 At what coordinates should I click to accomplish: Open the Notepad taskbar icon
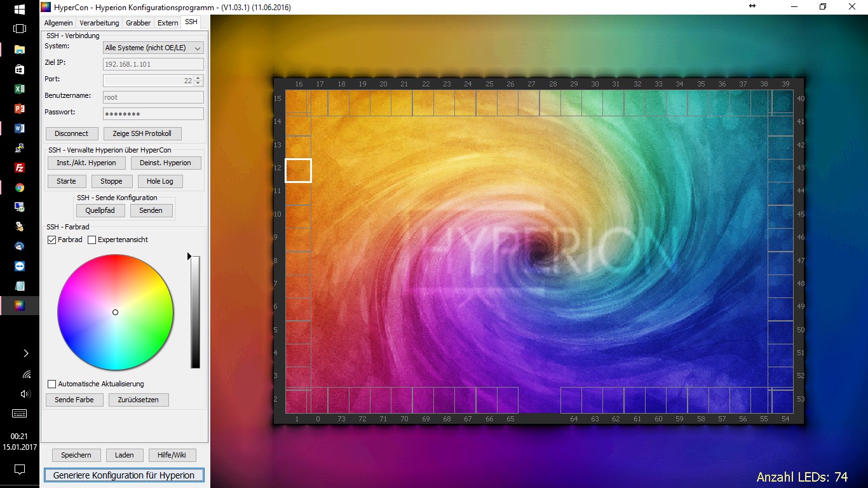pyautogui.click(x=19, y=286)
